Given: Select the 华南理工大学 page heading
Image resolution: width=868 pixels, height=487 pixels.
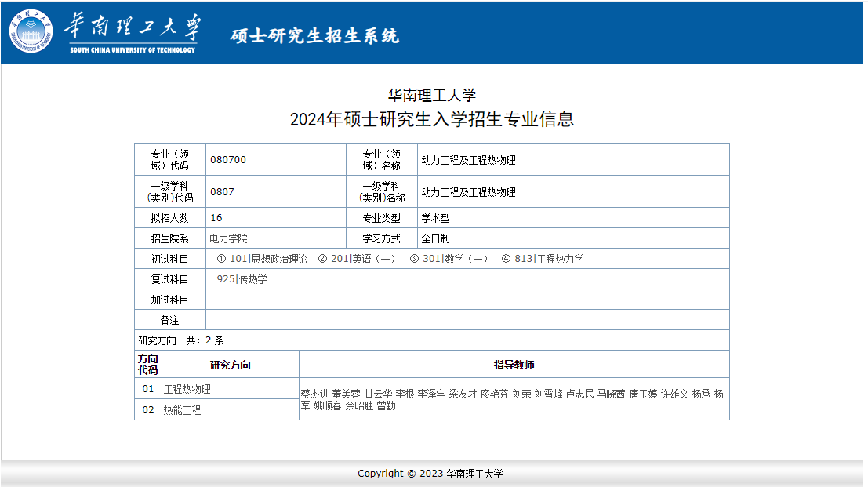Looking at the screenshot, I should tap(432, 95).
